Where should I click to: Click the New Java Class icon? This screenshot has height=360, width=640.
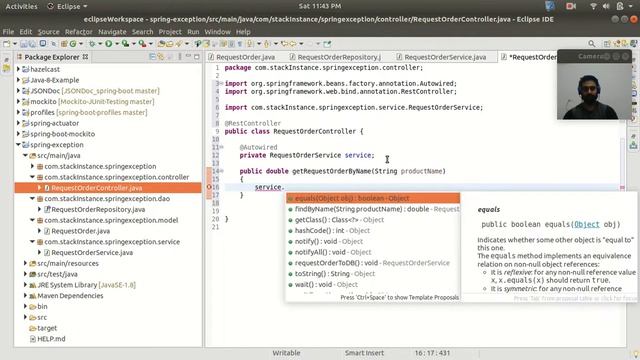pos(73,44)
